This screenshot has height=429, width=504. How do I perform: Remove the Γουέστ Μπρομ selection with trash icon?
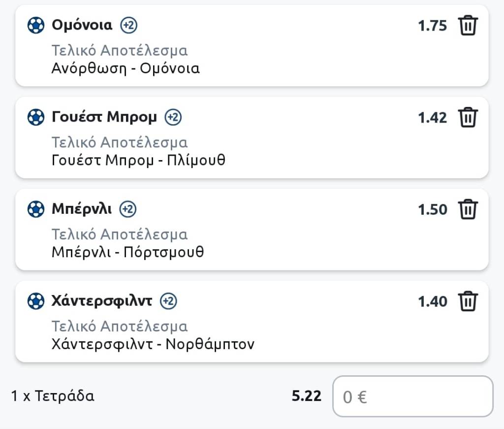point(468,118)
